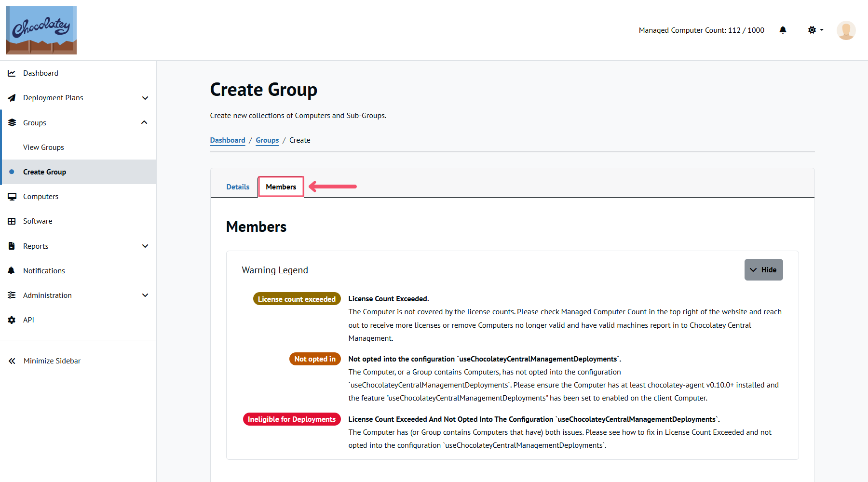Expand the Administration chevron
Image resolution: width=868 pixels, height=482 pixels.
145,295
